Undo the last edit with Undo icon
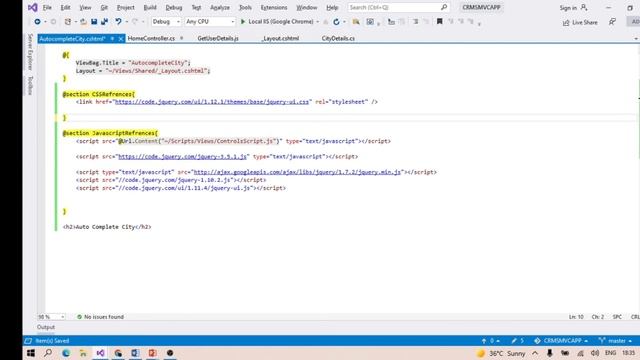The image size is (640, 360). 118,22
